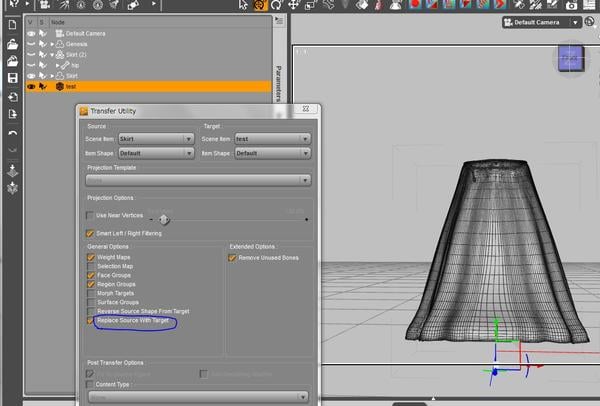This screenshot has height=406, width=600.
Task: Click the Node Selection arrow tool
Action: coord(243,5)
